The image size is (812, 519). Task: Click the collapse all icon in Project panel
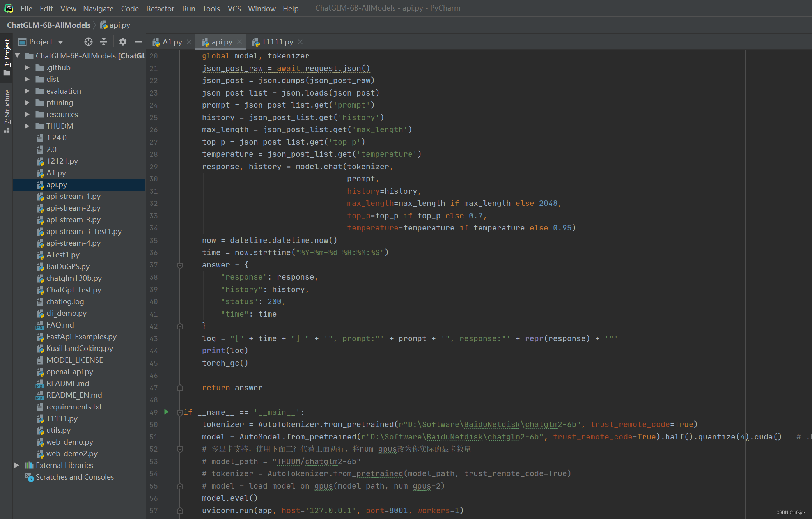point(104,42)
